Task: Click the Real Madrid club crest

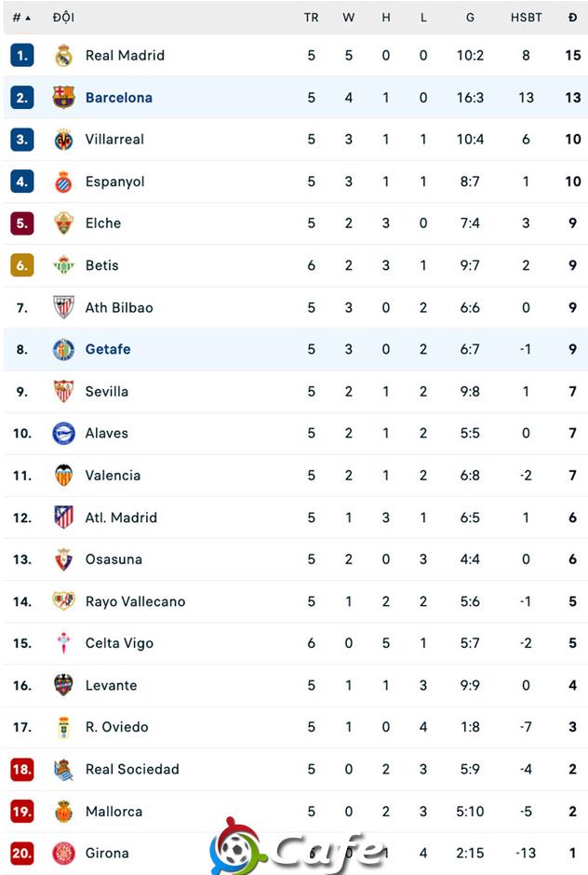Action: point(63,55)
